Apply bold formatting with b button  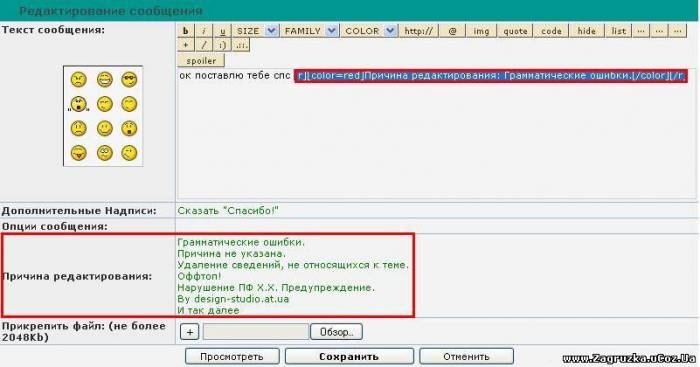pyautogui.click(x=186, y=31)
